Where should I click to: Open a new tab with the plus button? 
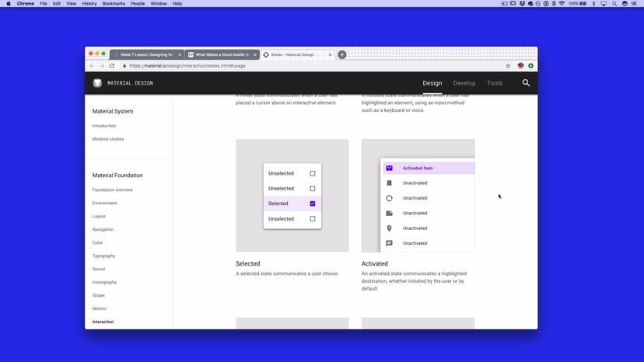coord(342,55)
